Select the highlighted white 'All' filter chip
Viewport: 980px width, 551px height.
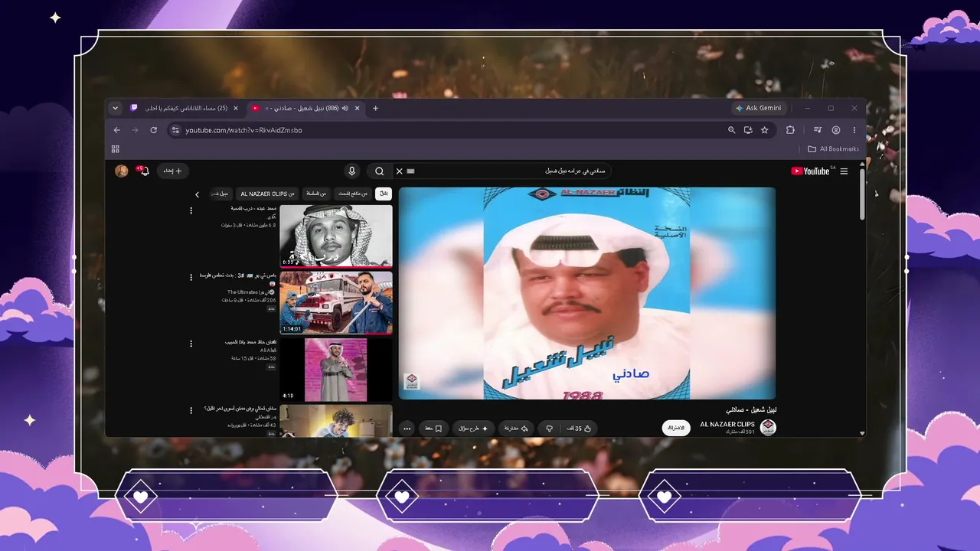point(383,194)
